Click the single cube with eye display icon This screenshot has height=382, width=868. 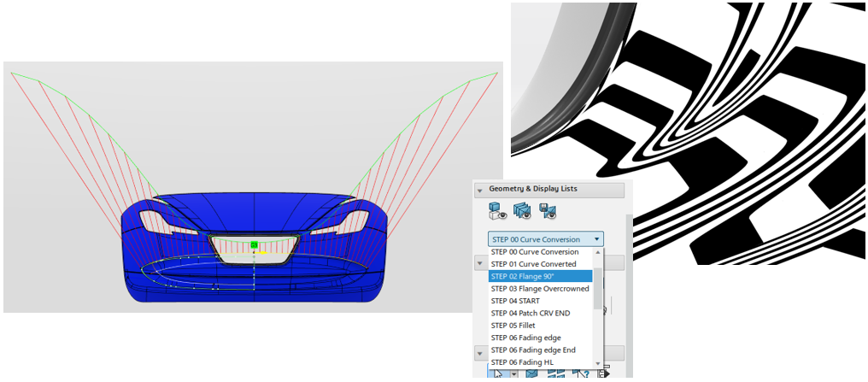499,211
